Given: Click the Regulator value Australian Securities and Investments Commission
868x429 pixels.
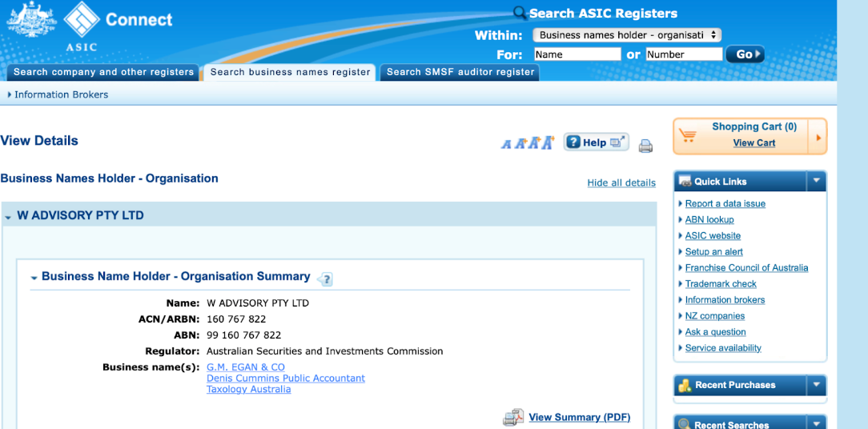Looking at the screenshot, I should pyautogui.click(x=325, y=351).
